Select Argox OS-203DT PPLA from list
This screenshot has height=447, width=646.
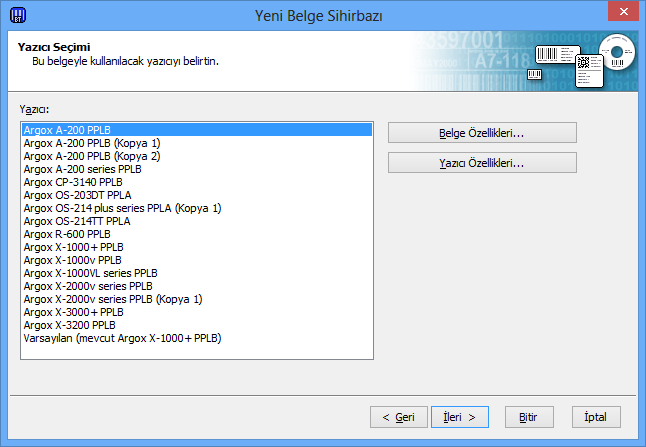[77, 195]
